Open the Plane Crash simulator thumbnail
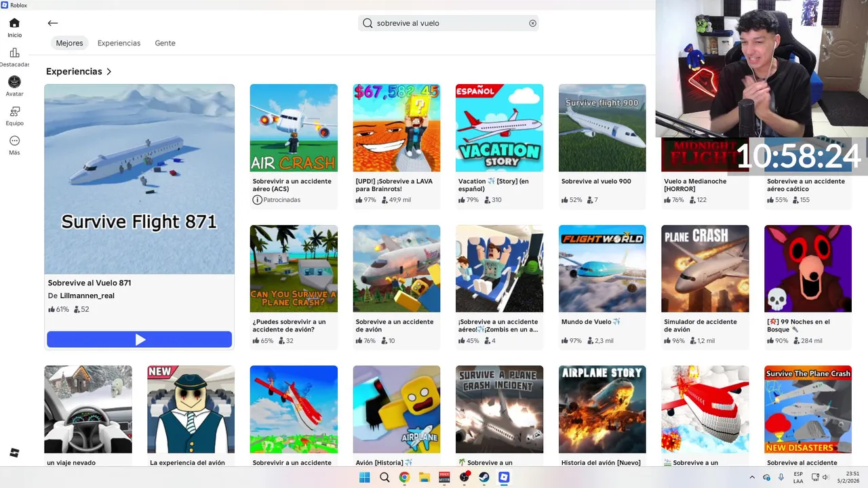Viewport: 868px width, 488px height. 705,268
